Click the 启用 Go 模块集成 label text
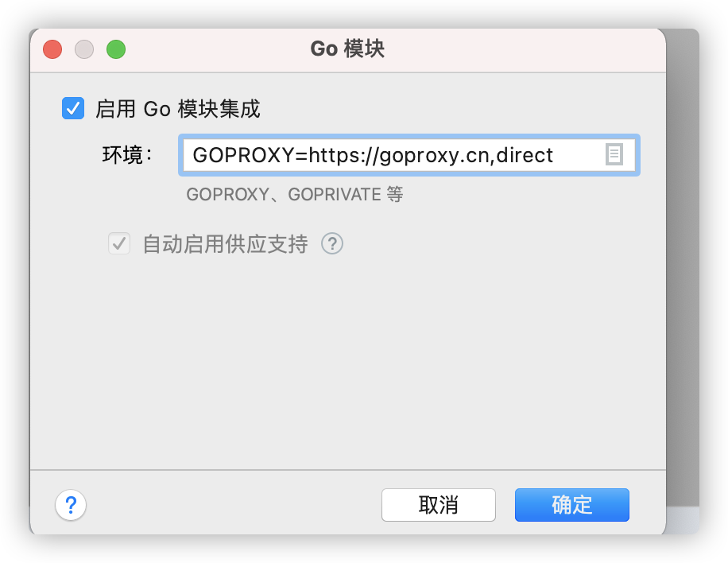The height and width of the screenshot is (563, 728). pyautogui.click(x=178, y=109)
